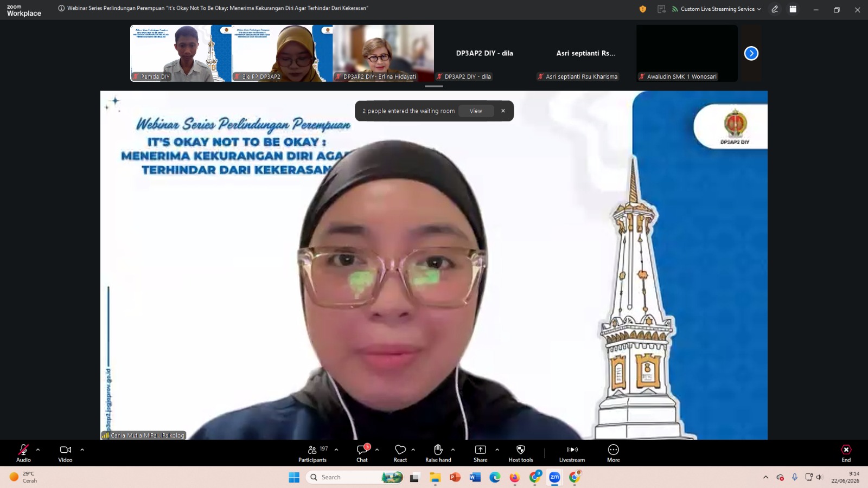Open Firefox from taskbar
This screenshot has height=488, width=868.
coord(515,477)
